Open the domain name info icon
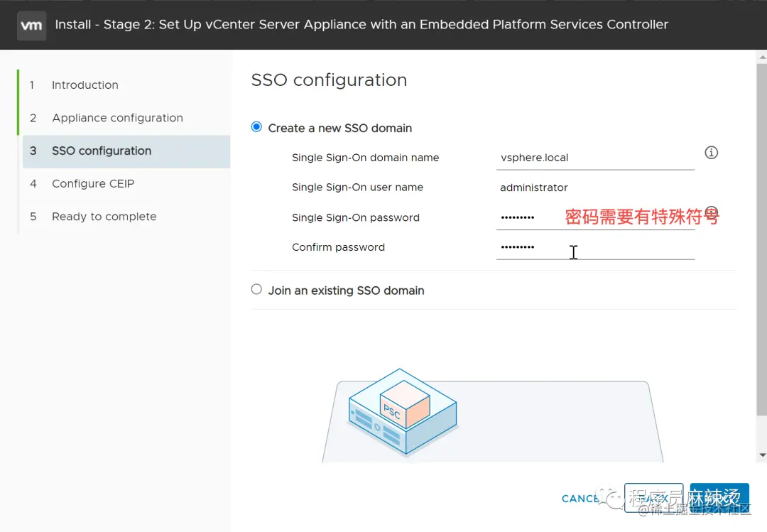767x532 pixels. (x=711, y=153)
